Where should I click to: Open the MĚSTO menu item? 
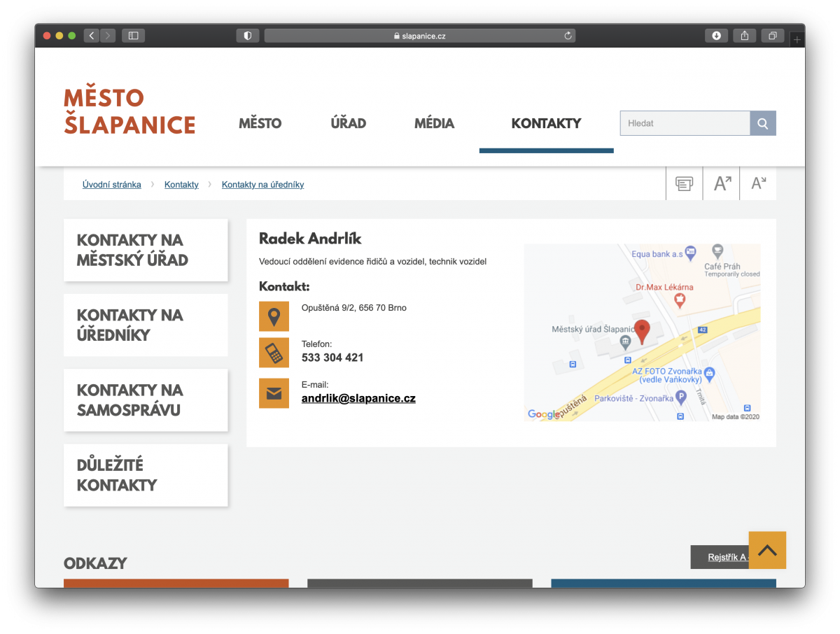tap(260, 124)
